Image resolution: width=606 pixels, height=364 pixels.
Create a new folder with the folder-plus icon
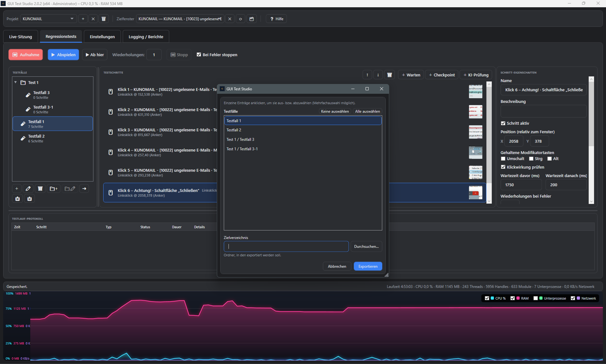pos(54,189)
